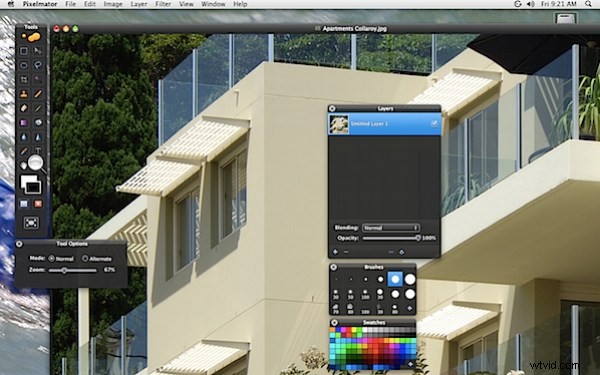
Task: Open the Help menu
Action: tap(240, 4)
